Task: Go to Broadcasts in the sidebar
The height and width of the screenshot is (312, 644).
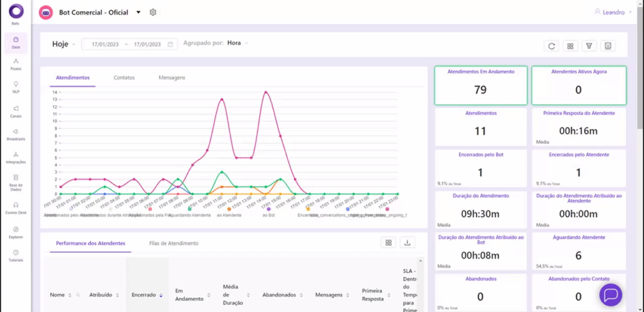Action: coord(15,134)
